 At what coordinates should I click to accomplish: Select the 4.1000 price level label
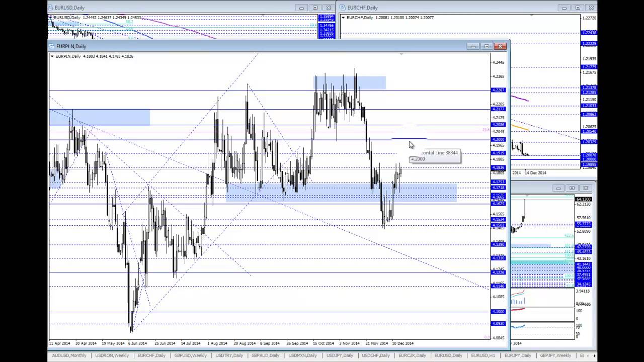pyautogui.click(x=498, y=312)
